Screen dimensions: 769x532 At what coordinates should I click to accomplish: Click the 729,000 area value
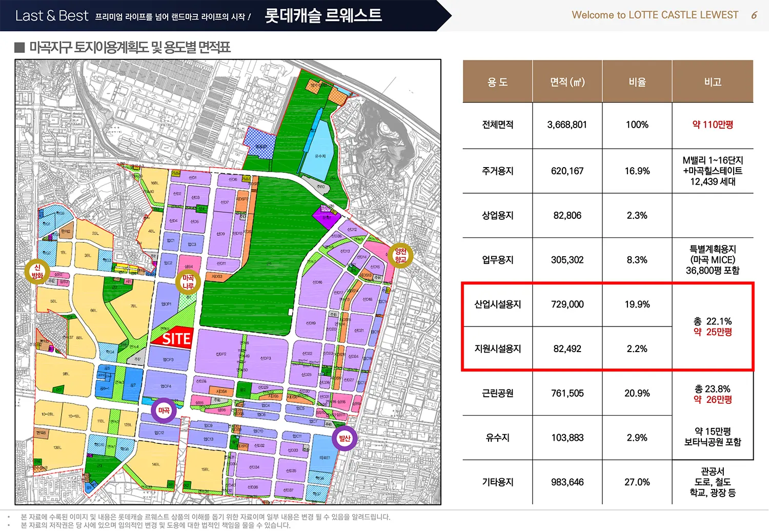point(567,304)
